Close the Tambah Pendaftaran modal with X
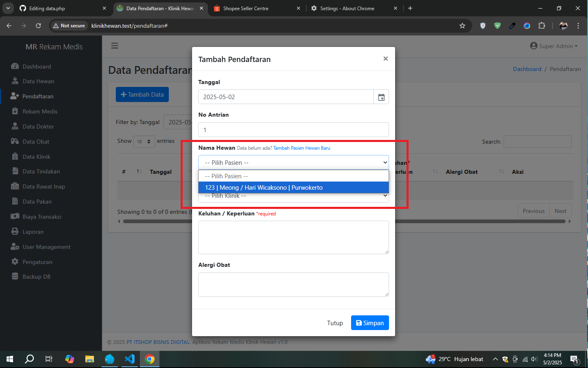The height and width of the screenshot is (368, 588). pos(385,59)
